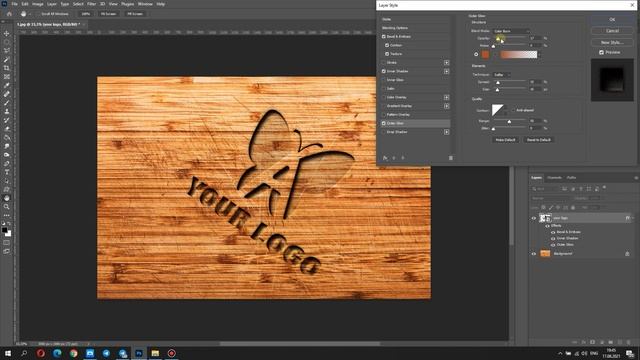Open the Image menu
Viewport: 640px width, 360px height.
pos(38,4)
